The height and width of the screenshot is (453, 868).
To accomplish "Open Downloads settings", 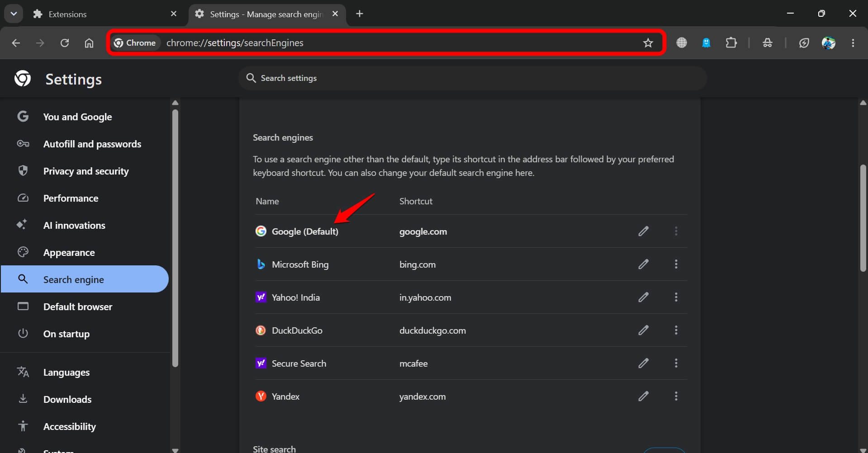I will pos(85,399).
